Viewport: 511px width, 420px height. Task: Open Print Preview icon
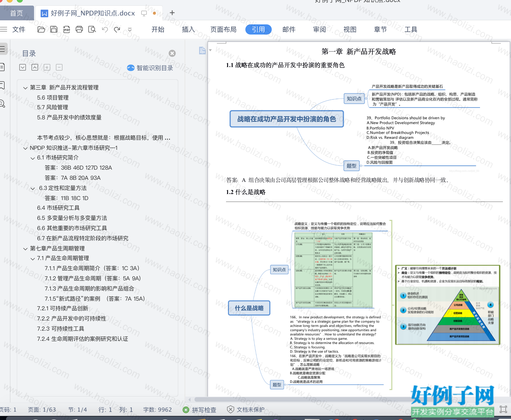tap(92, 29)
